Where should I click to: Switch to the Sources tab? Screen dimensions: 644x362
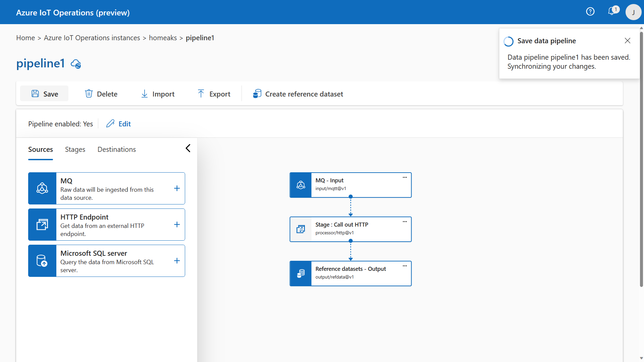pyautogui.click(x=41, y=149)
